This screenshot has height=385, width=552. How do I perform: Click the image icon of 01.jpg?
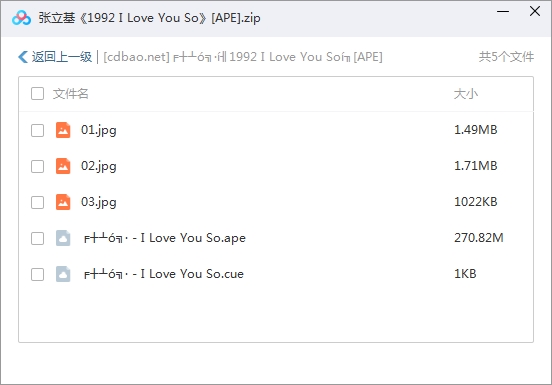click(x=63, y=130)
